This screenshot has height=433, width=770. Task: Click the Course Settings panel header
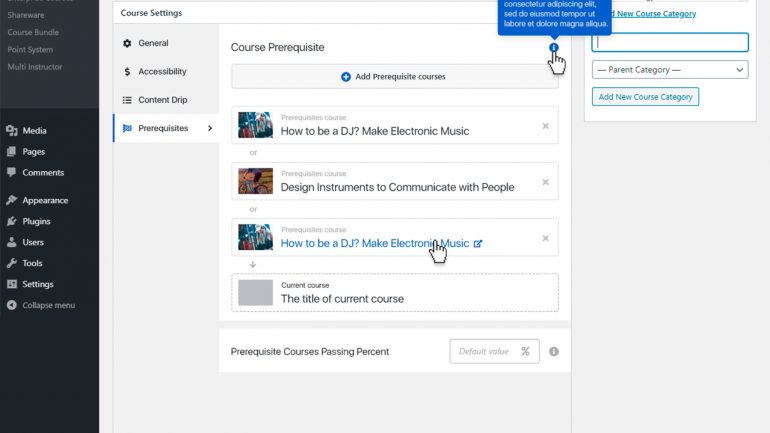coord(151,13)
